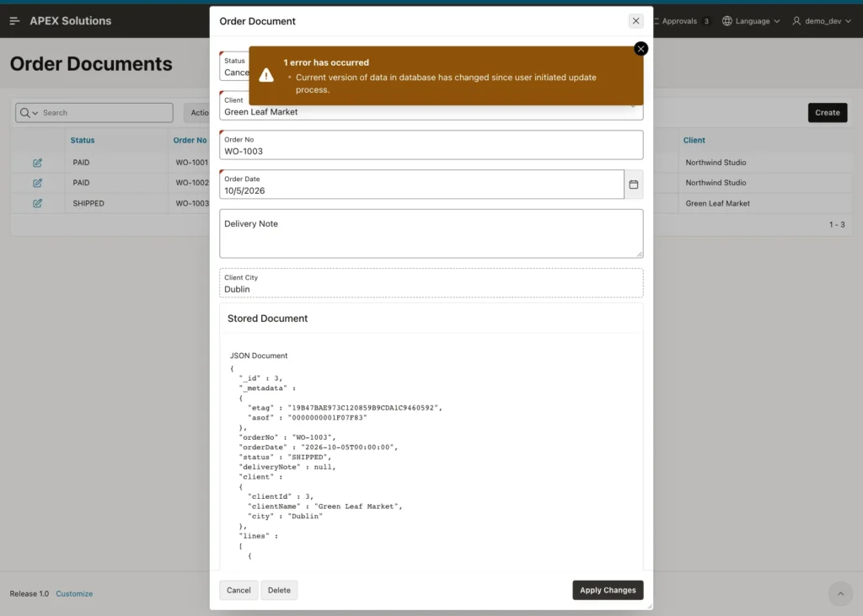Edit the SHIPPED WO-1003 row
This screenshot has height=616, width=863.
pyautogui.click(x=37, y=203)
